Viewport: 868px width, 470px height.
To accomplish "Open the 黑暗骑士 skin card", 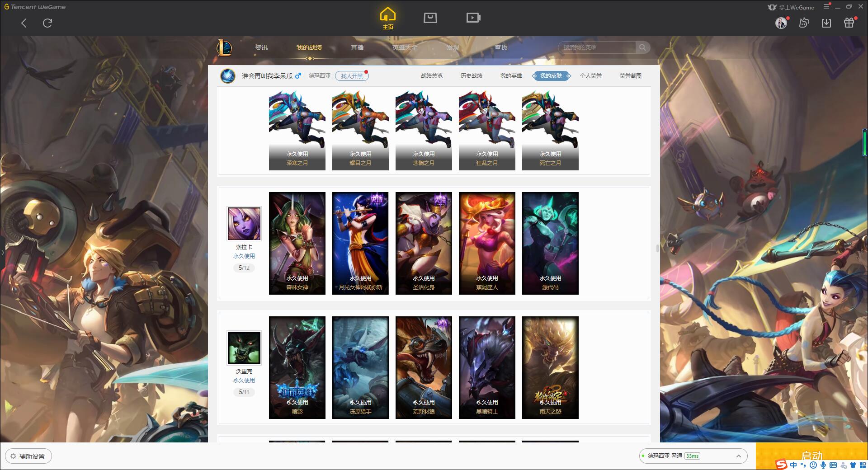I will click(x=487, y=367).
